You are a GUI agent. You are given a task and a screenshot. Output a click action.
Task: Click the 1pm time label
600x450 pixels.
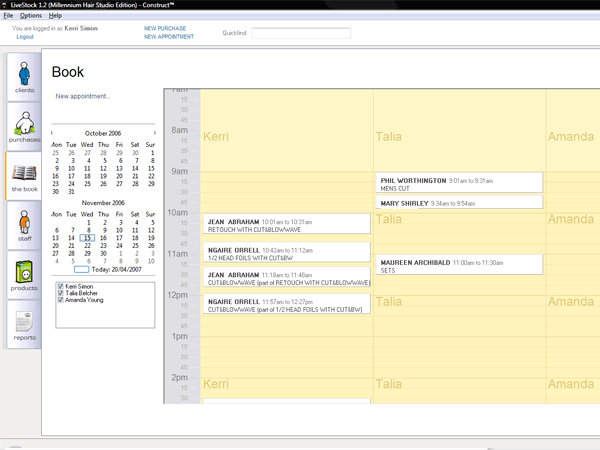coord(179,336)
